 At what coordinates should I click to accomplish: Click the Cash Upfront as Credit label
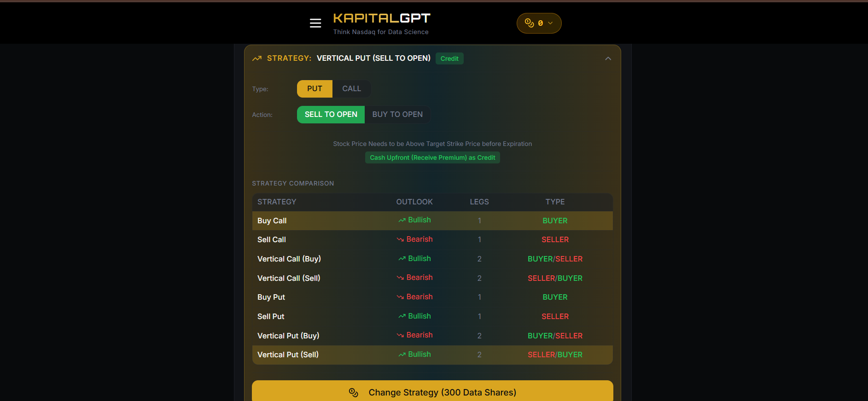click(x=432, y=157)
